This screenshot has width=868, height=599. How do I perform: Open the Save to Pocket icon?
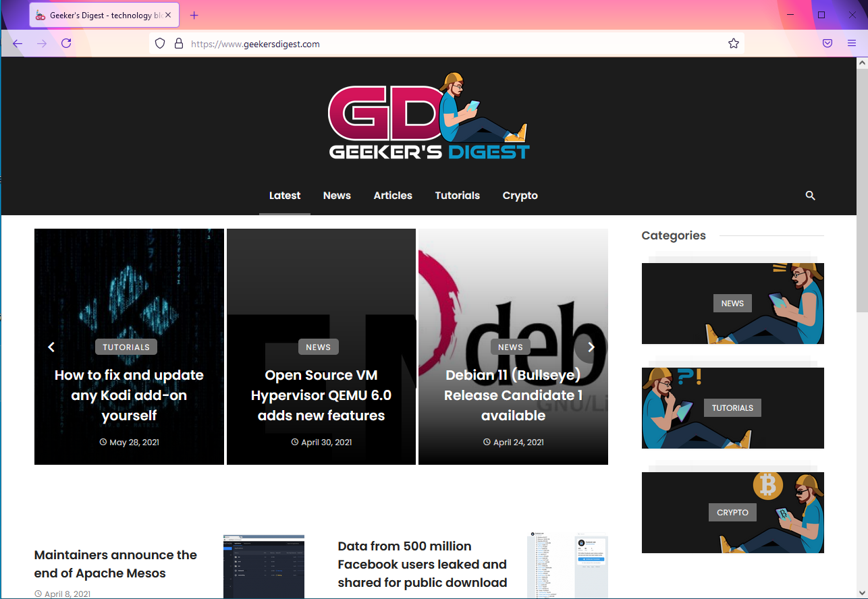point(827,44)
